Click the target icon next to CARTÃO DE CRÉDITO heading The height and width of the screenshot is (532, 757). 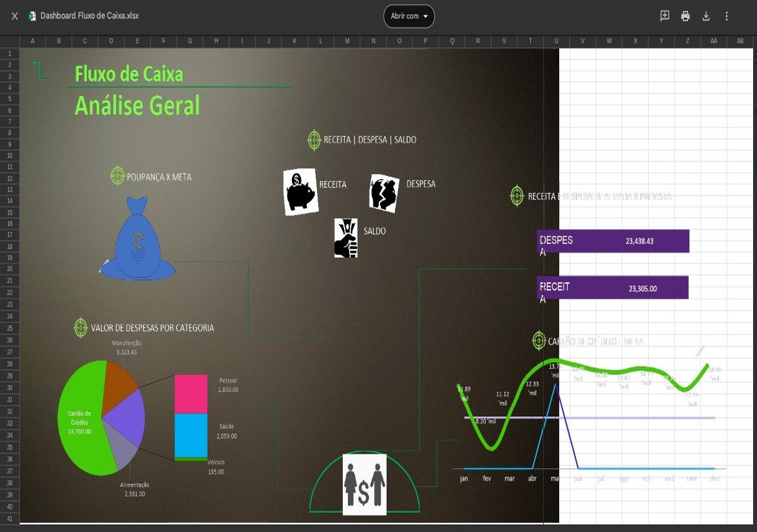point(539,339)
